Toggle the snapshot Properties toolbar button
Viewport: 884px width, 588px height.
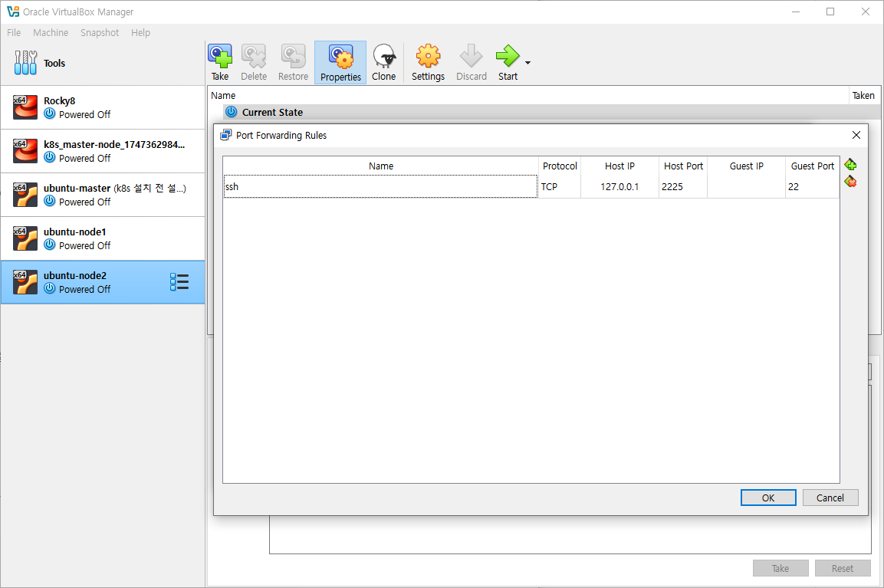[340, 63]
